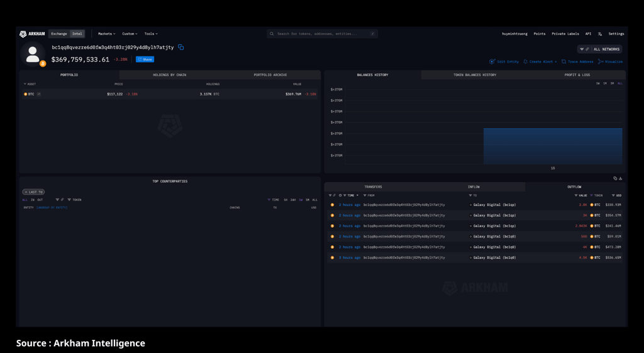Open the Markets dropdown menu

click(106, 34)
